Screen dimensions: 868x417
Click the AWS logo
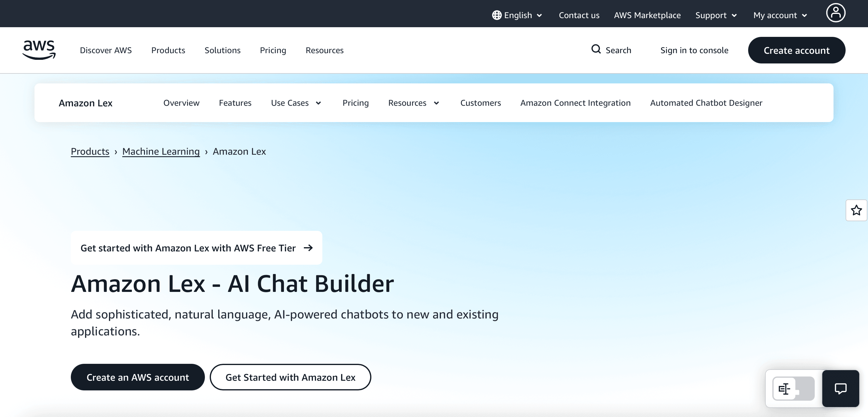39,50
